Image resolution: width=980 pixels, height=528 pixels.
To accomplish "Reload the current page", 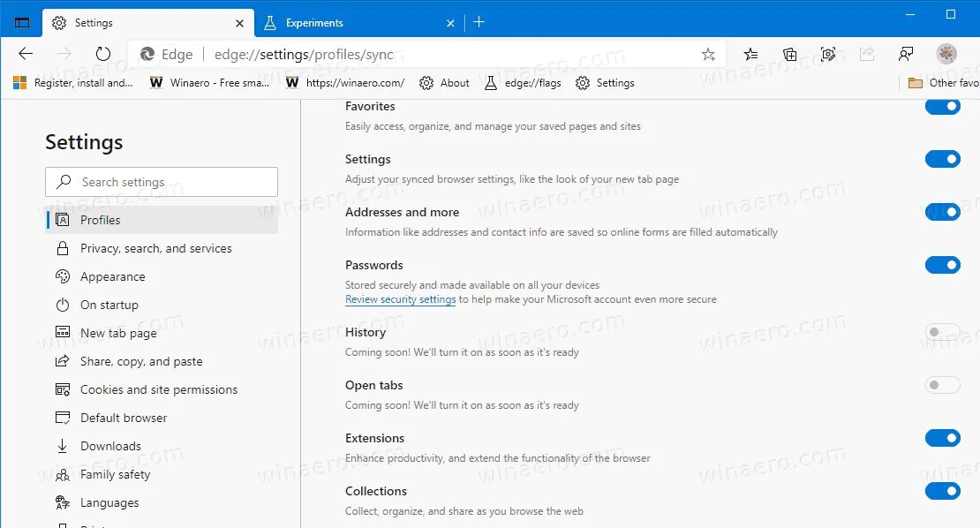I will (x=103, y=53).
